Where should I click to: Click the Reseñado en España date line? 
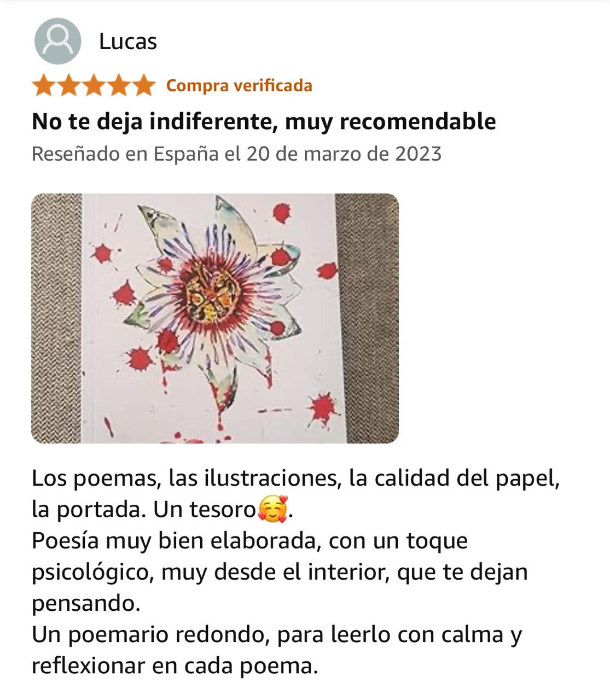(236, 154)
